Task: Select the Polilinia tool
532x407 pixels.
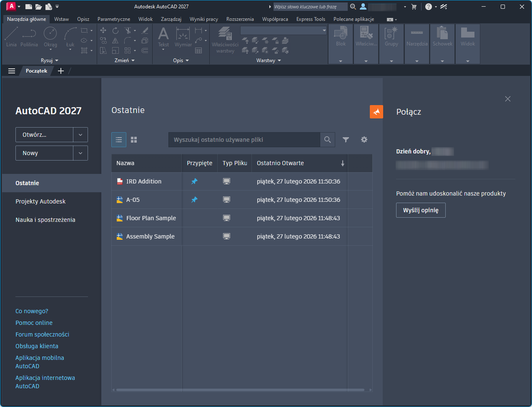Action: pyautogui.click(x=29, y=37)
